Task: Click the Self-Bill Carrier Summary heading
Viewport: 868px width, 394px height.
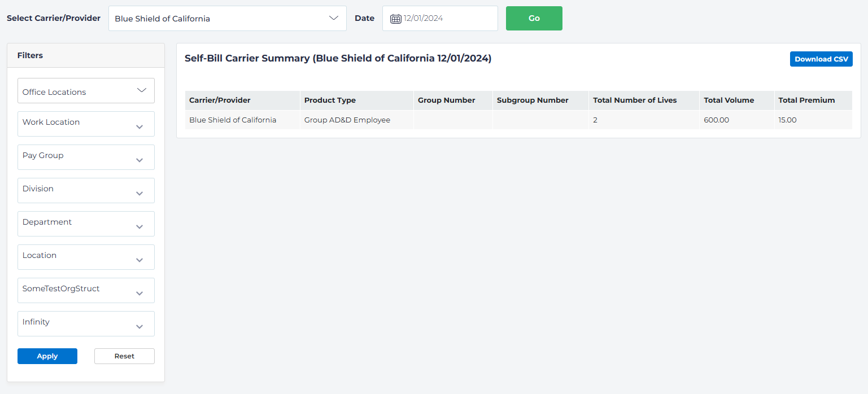Action: (338, 58)
